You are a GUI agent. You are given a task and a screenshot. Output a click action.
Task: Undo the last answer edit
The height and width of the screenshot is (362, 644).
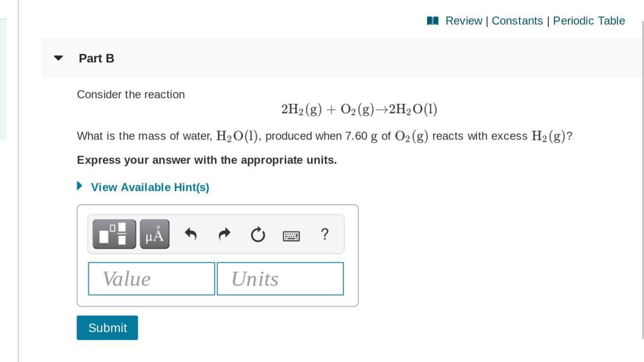[x=190, y=234]
